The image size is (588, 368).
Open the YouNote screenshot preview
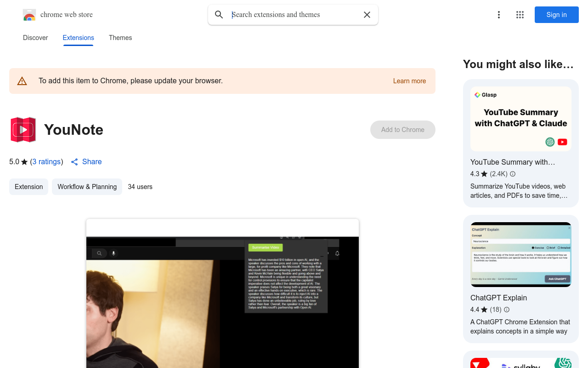pos(222,293)
